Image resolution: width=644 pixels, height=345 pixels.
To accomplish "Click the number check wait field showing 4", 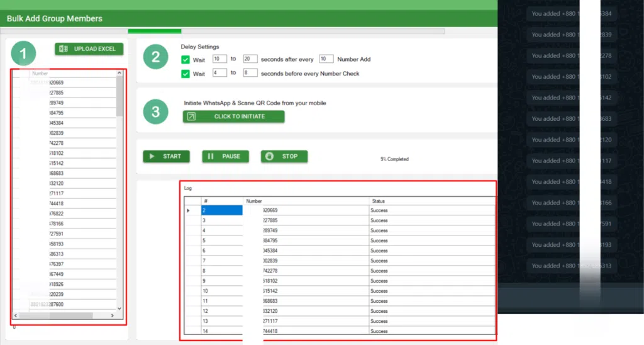I will click(x=219, y=73).
